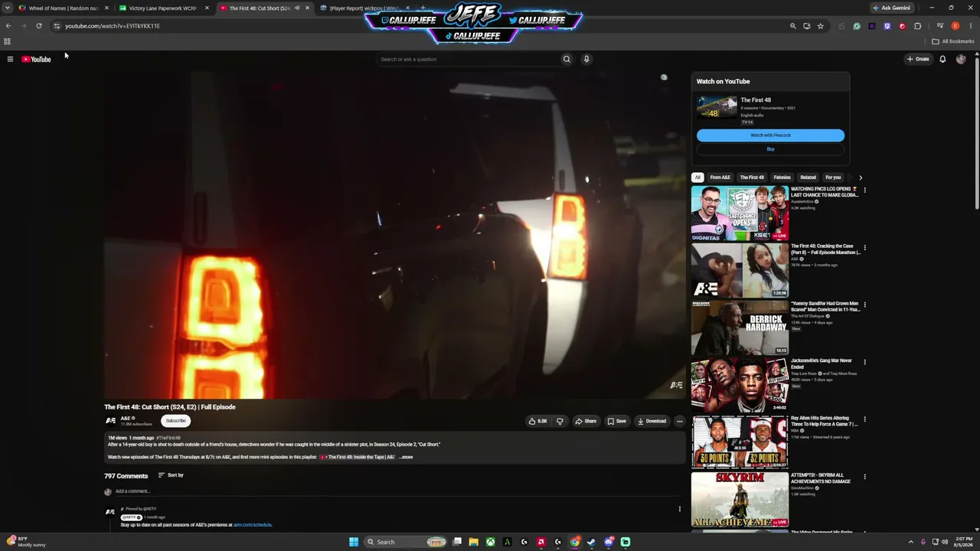Switch to the Wheel of Names tab

[64, 8]
